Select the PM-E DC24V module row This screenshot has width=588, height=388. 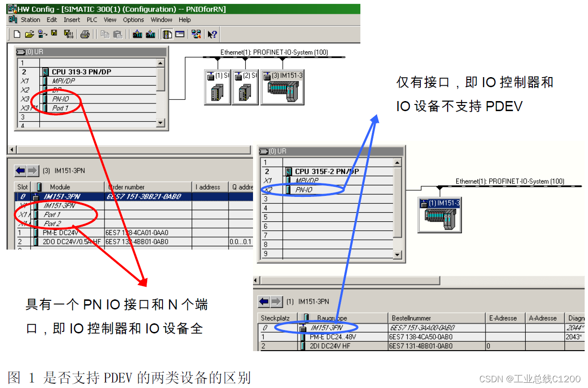(134, 233)
